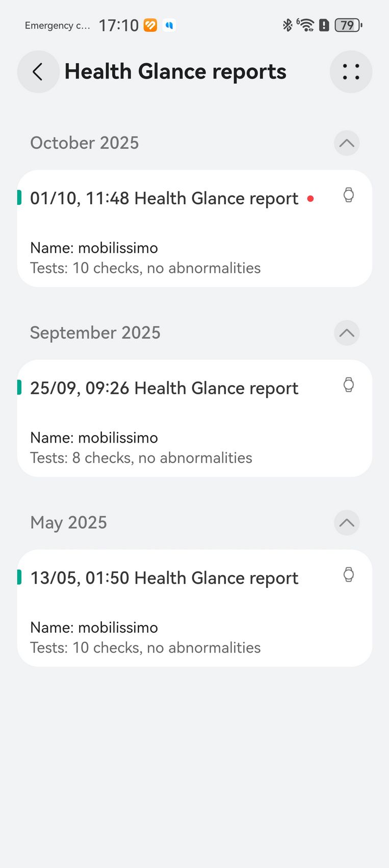The height and width of the screenshot is (868, 389).
Task: Collapse the October 2025 section
Action: [x=347, y=143]
